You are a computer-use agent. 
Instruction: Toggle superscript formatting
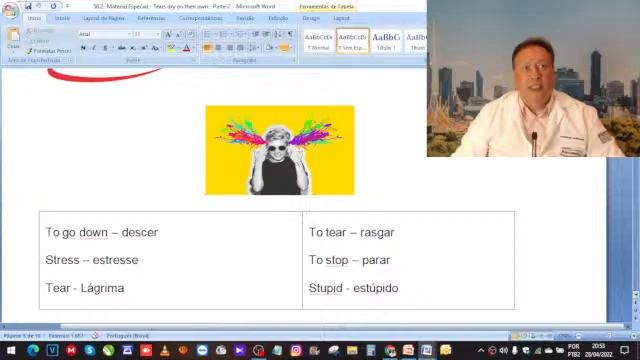[144, 48]
